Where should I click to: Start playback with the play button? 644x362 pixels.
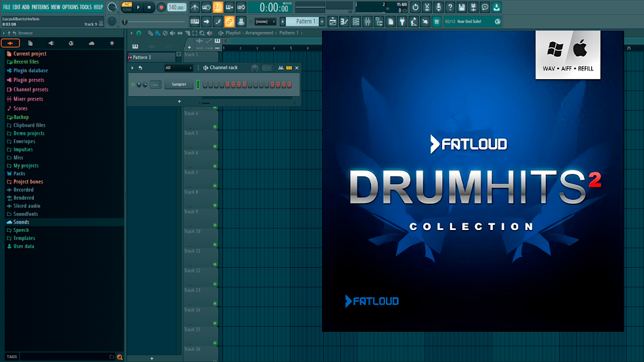click(x=138, y=7)
